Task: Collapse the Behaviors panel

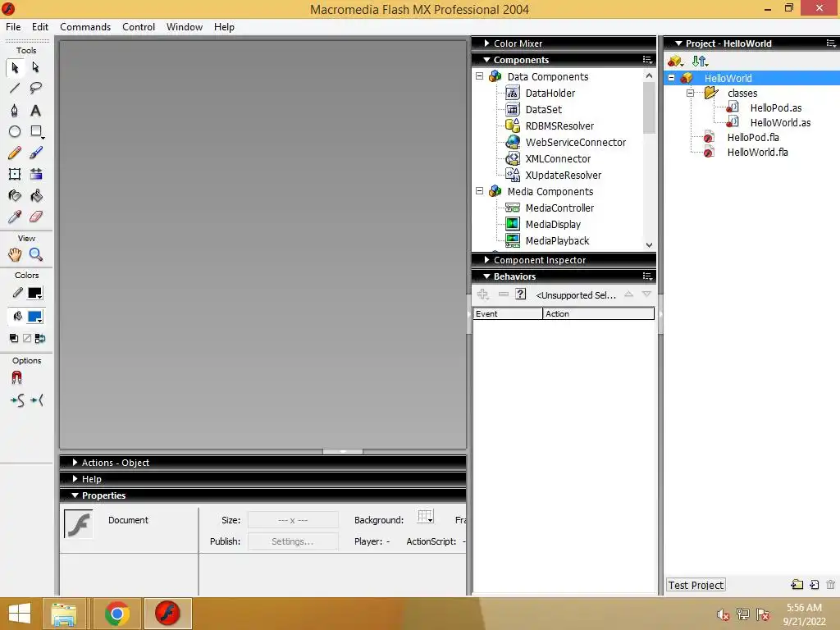Action: click(x=486, y=276)
